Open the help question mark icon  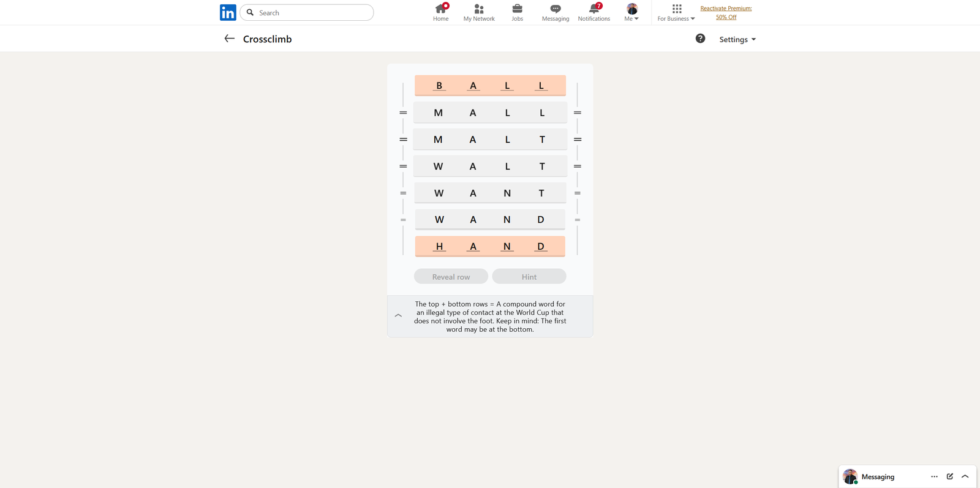pos(700,39)
